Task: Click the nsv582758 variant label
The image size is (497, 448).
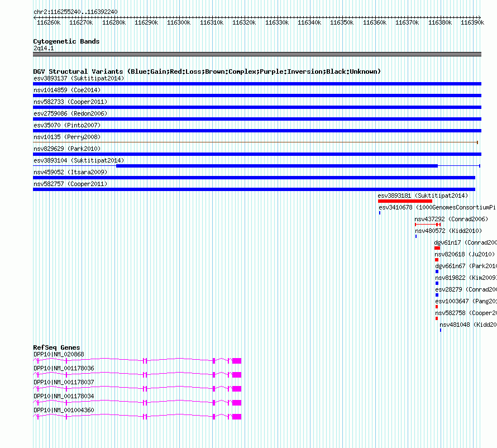Action: pos(466,313)
